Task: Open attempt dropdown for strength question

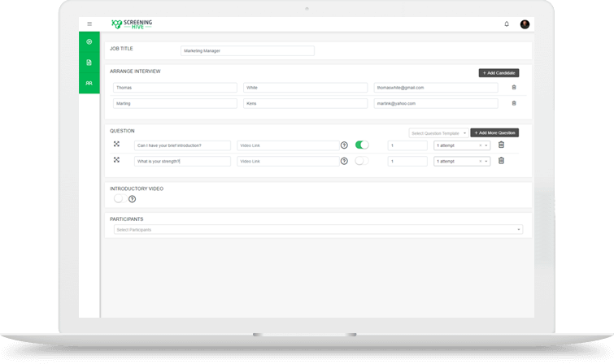Action: point(486,161)
